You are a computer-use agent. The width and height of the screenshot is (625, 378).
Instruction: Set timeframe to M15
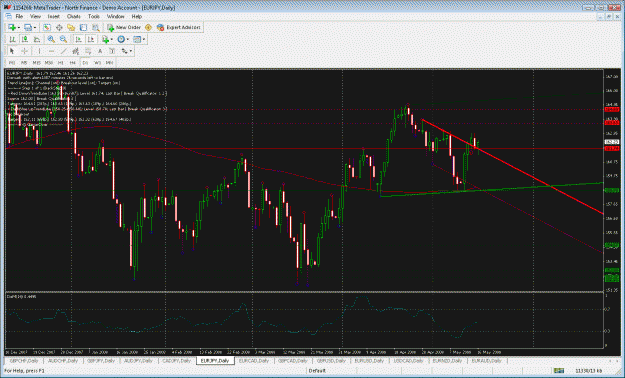[x=36, y=63]
